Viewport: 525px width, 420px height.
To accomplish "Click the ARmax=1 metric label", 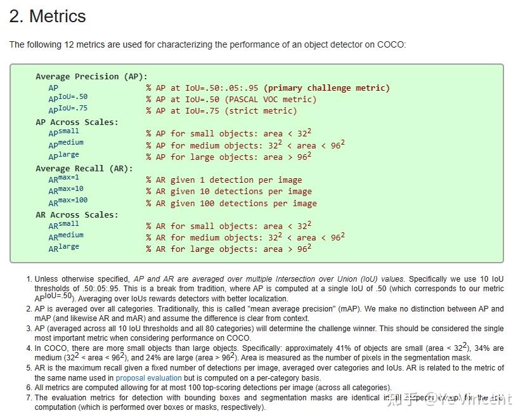I will [63, 179].
